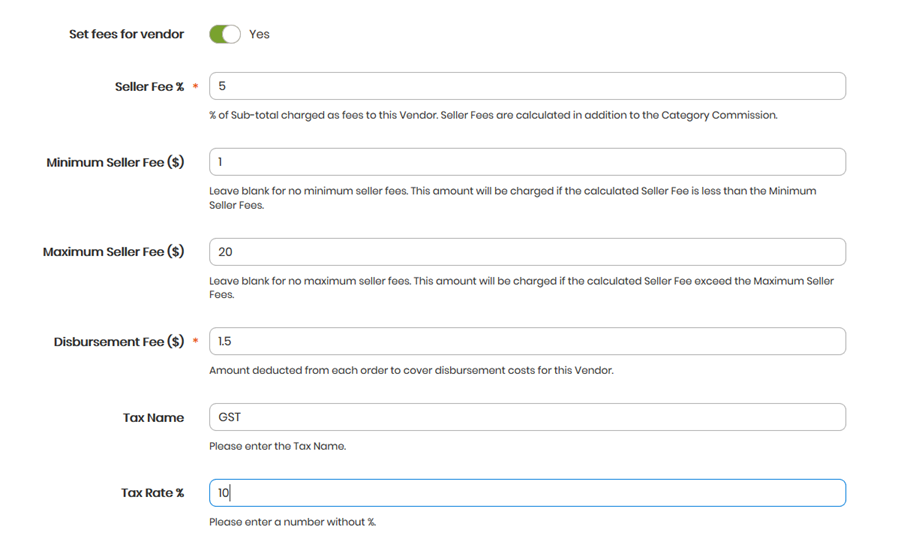Select the Maximum Seller Fee input showing 20
This screenshot has width=907, height=551.
click(x=528, y=252)
